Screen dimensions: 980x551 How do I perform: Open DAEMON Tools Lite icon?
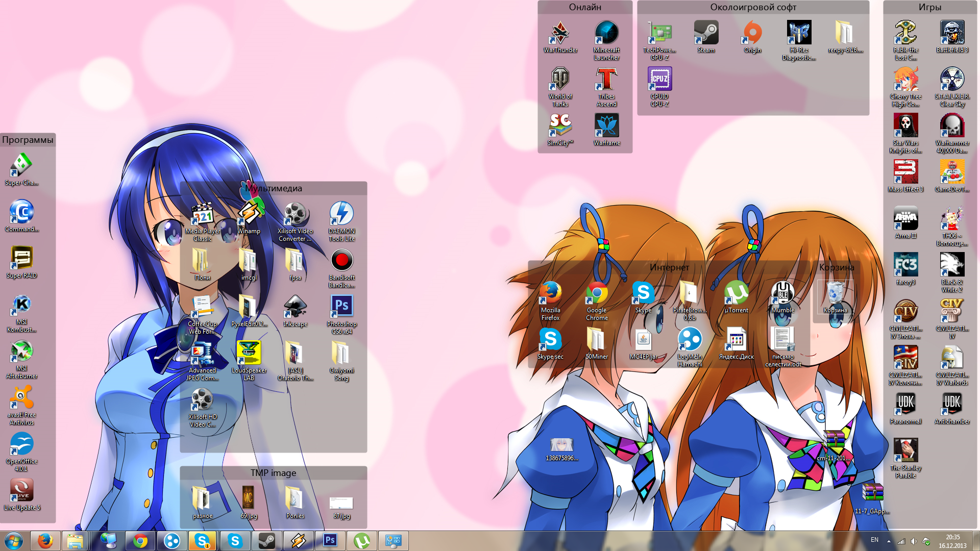coord(341,214)
